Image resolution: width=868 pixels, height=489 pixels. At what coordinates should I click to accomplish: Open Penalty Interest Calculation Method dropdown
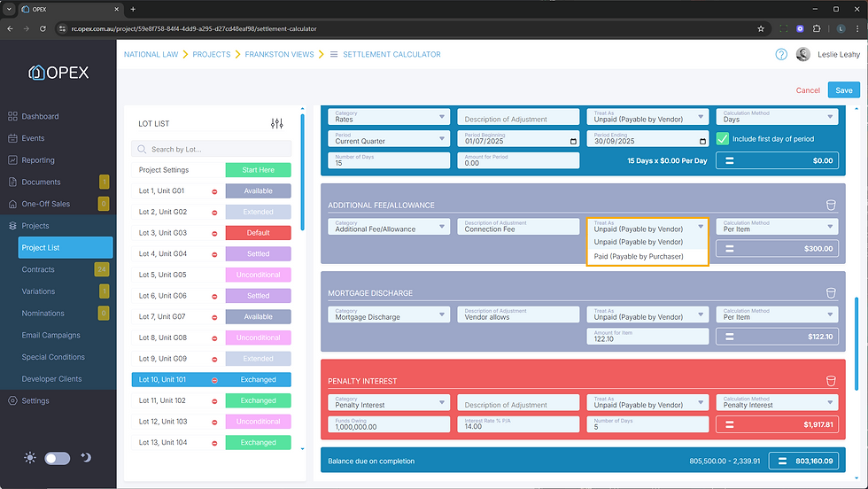[778, 402]
